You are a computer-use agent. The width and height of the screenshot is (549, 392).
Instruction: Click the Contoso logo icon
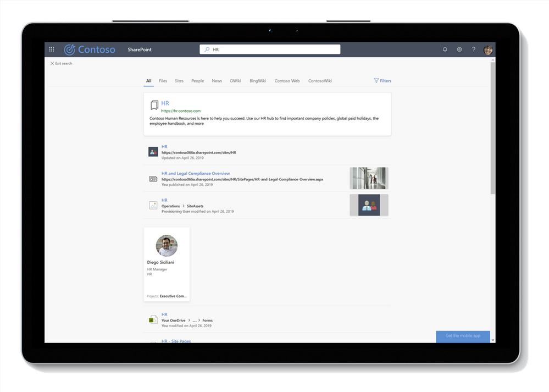point(70,49)
